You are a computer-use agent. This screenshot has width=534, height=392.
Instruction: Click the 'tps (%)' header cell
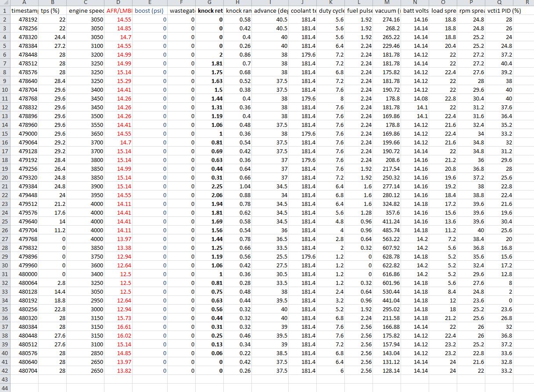tap(52, 11)
